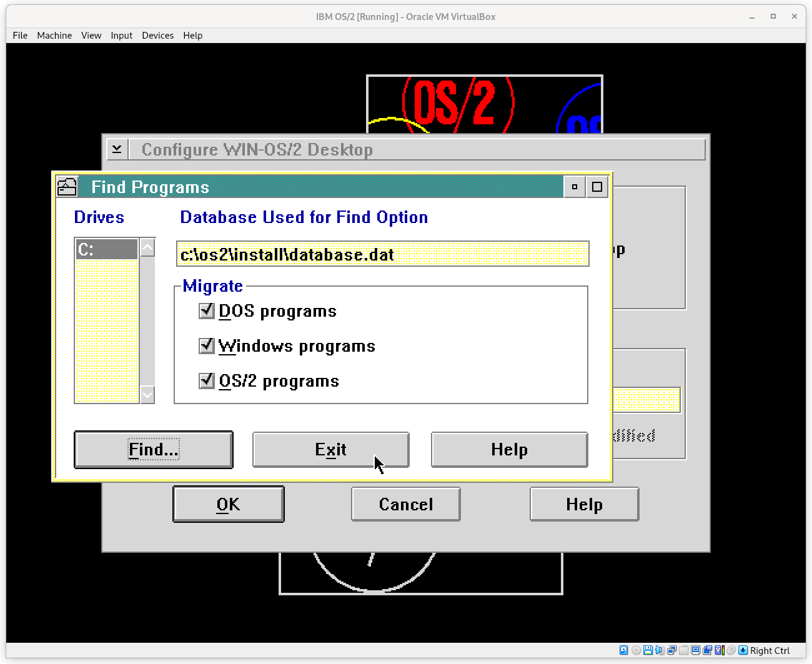812x664 pixels.
Task: Click the Find... button
Action: 154,450
